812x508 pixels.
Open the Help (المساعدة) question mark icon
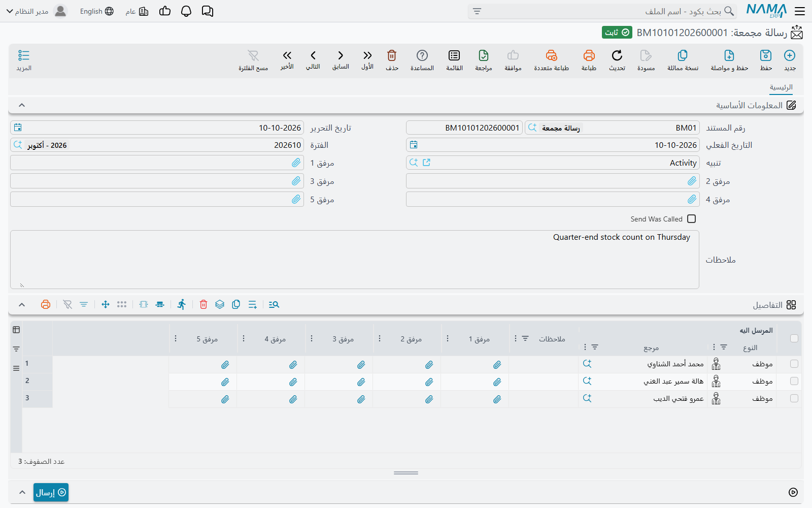(x=422, y=55)
